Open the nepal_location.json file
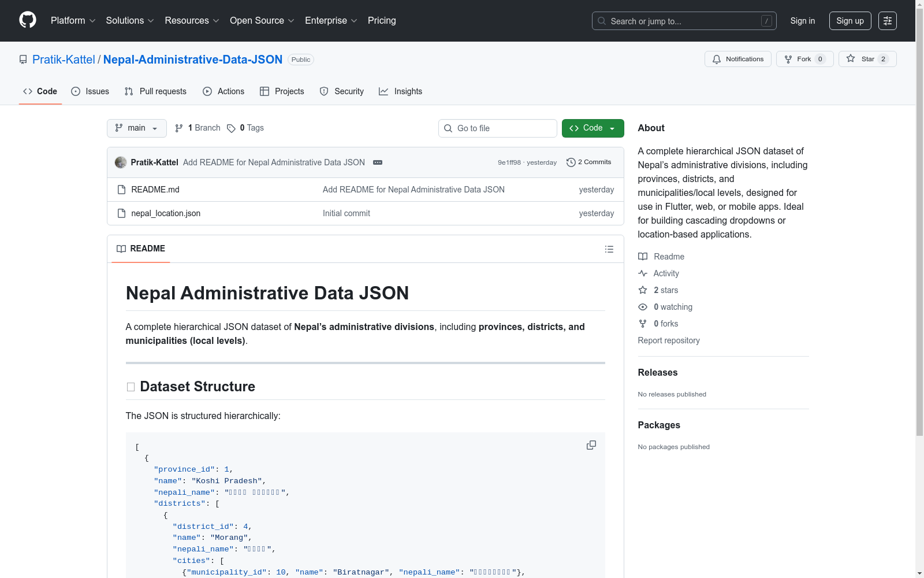 [166, 213]
